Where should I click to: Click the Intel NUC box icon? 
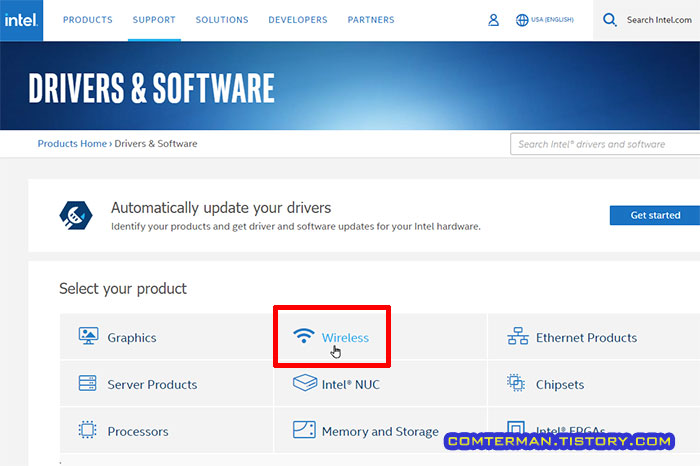305,383
